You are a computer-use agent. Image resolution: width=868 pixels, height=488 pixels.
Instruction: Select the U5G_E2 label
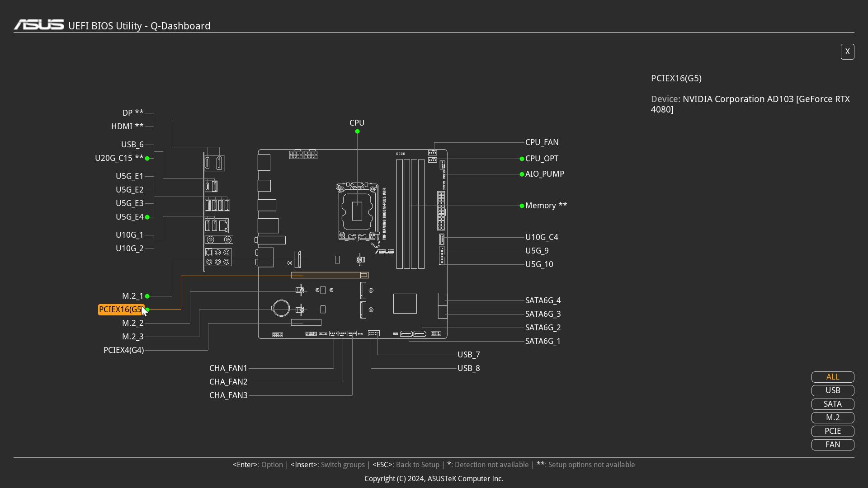[x=130, y=190]
